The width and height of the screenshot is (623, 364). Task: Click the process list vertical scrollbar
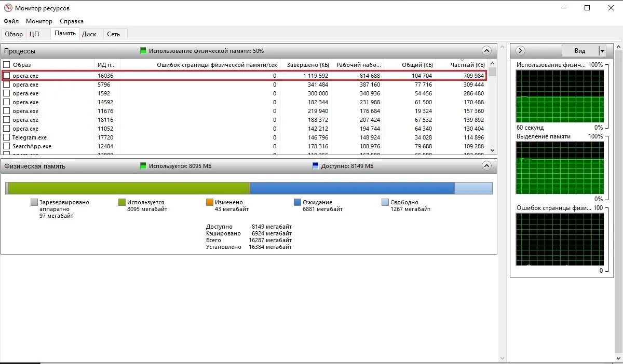click(x=492, y=107)
